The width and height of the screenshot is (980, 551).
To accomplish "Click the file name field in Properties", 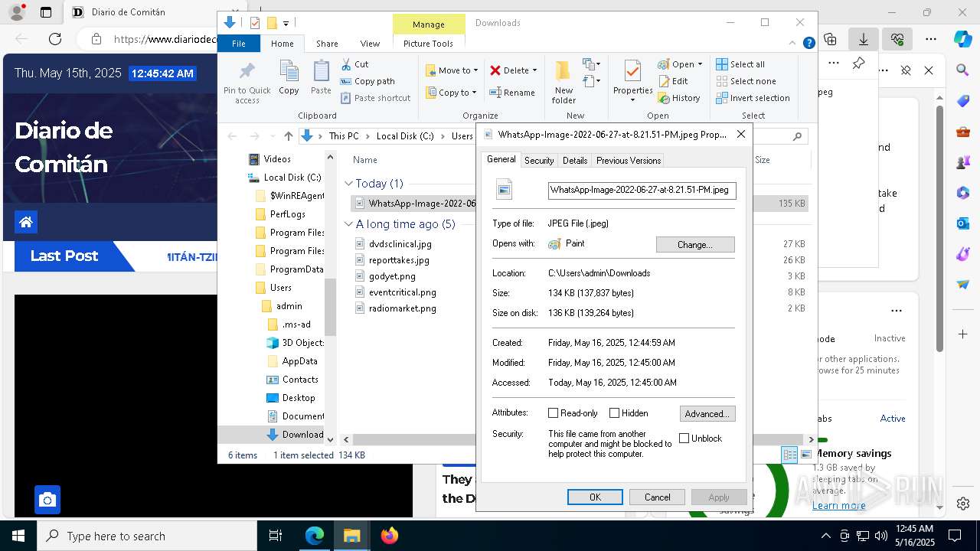I will click(642, 191).
